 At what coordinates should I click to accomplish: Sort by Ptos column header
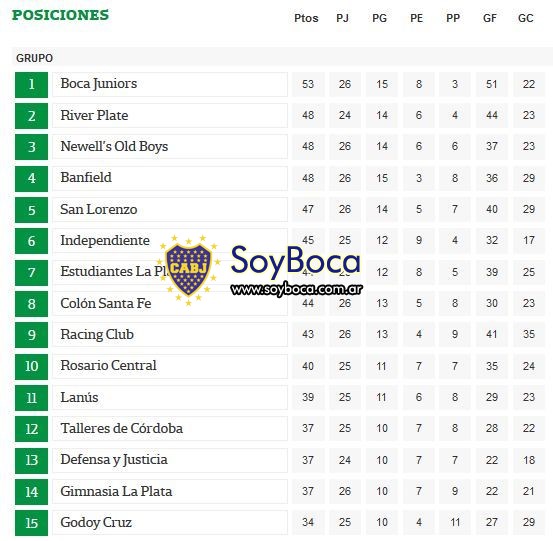point(306,18)
